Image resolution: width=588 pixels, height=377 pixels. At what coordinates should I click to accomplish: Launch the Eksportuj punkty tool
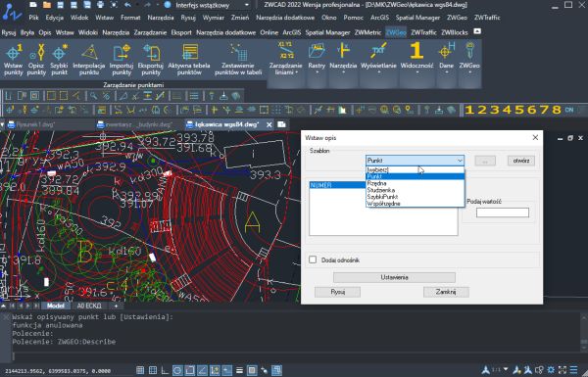151,60
